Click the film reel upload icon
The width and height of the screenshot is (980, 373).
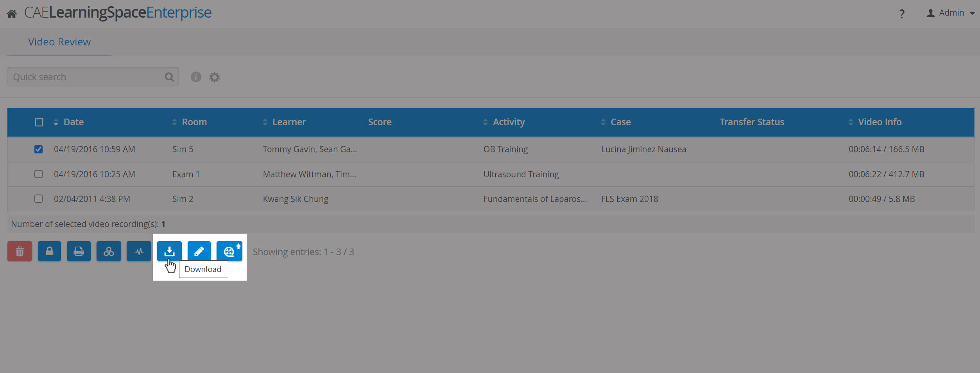pyautogui.click(x=229, y=251)
